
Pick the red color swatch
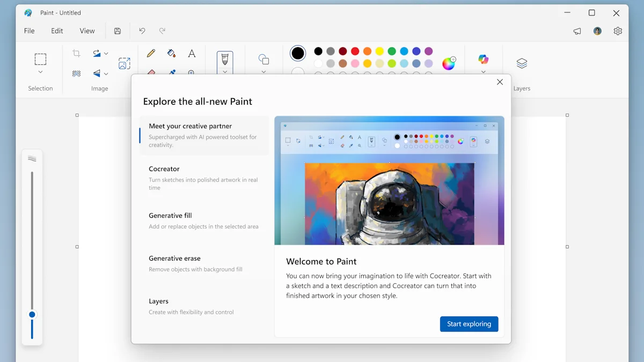pos(355,51)
